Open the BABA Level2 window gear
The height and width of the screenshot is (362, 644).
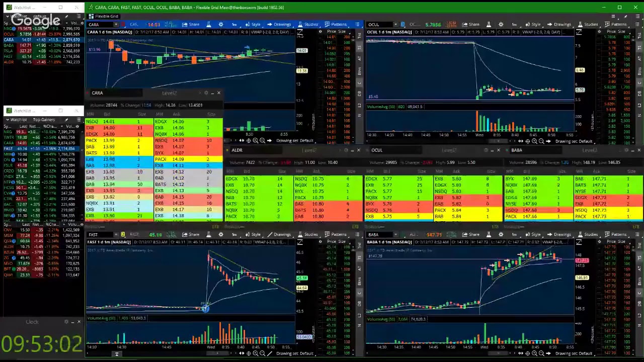(x=626, y=150)
